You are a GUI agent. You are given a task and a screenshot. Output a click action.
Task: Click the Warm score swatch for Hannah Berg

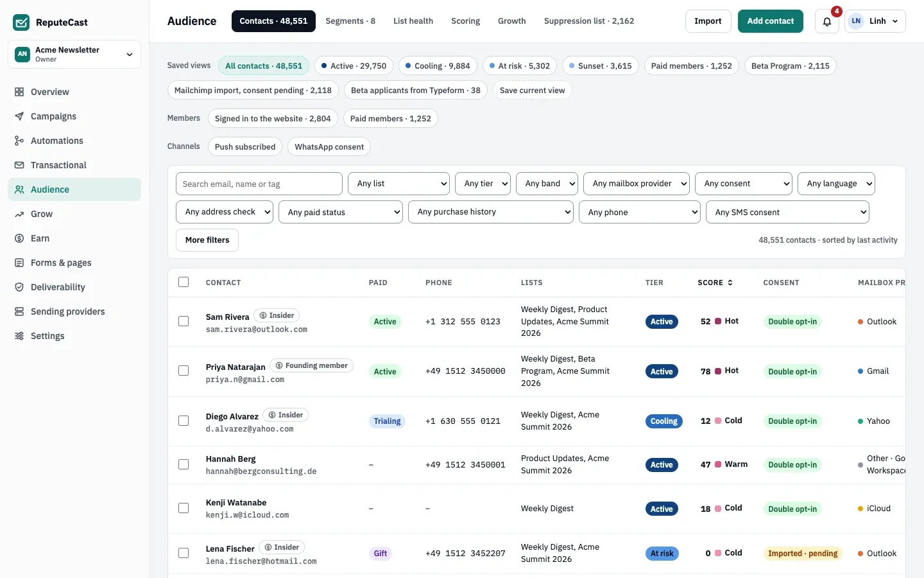718,464
